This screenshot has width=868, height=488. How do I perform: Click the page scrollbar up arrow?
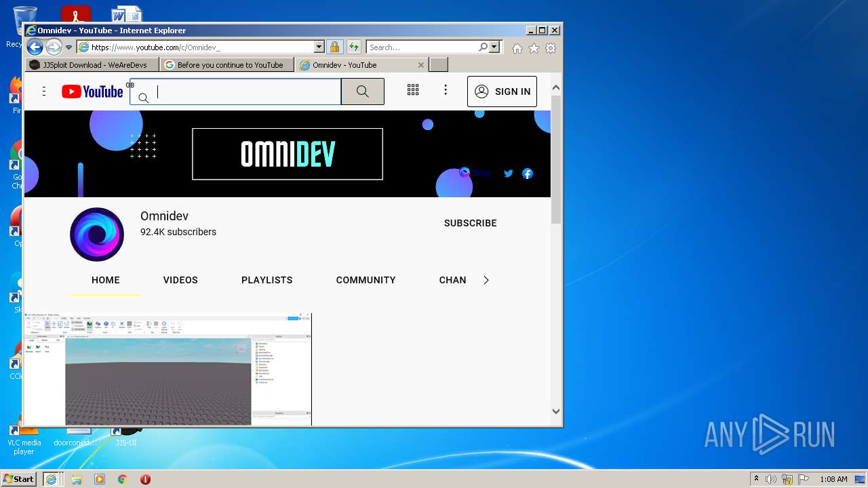tap(556, 87)
